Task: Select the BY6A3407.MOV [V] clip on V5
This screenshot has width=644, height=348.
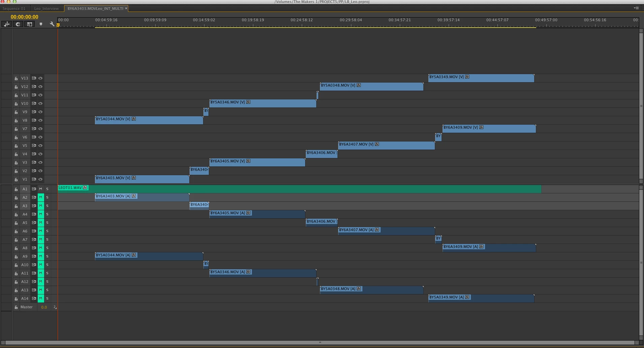Action: coord(386,146)
